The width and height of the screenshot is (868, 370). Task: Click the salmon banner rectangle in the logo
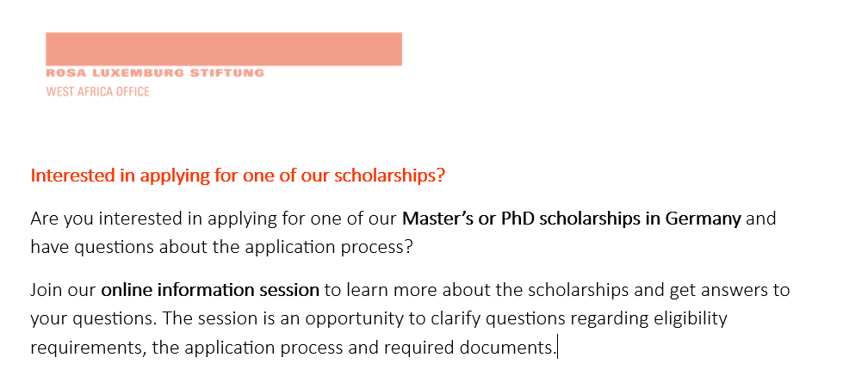[224, 49]
